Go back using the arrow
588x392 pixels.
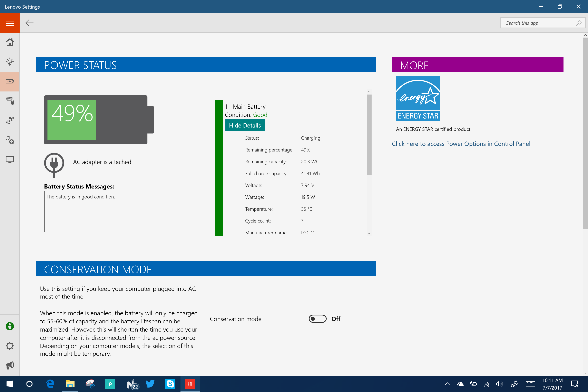coord(29,23)
